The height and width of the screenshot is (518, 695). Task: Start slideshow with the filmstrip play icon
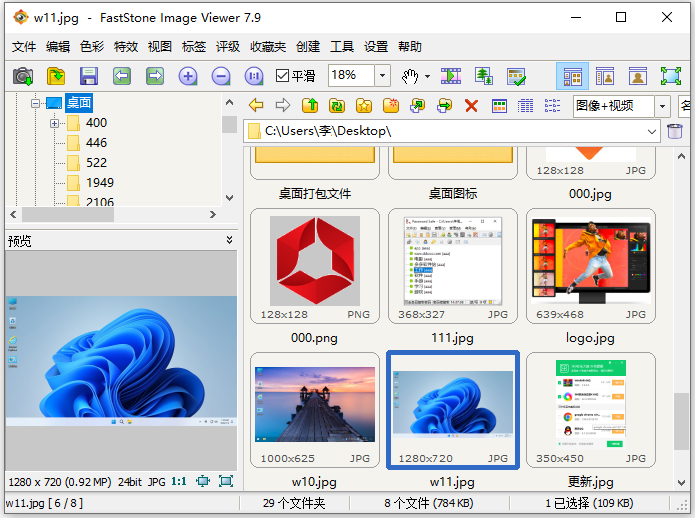click(451, 76)
